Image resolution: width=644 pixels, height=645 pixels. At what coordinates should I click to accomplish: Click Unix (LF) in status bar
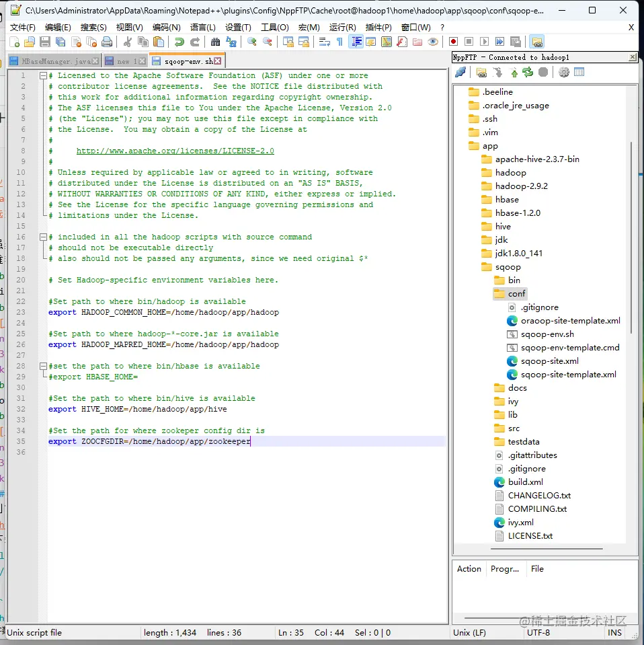pyautogui.click(x=469, y=633)
